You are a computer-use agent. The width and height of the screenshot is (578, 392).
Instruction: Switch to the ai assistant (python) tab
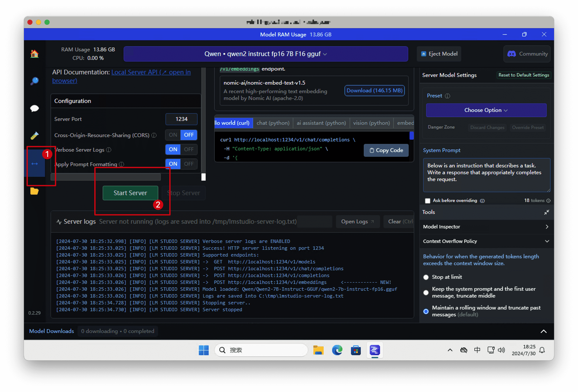coord(321,123)
